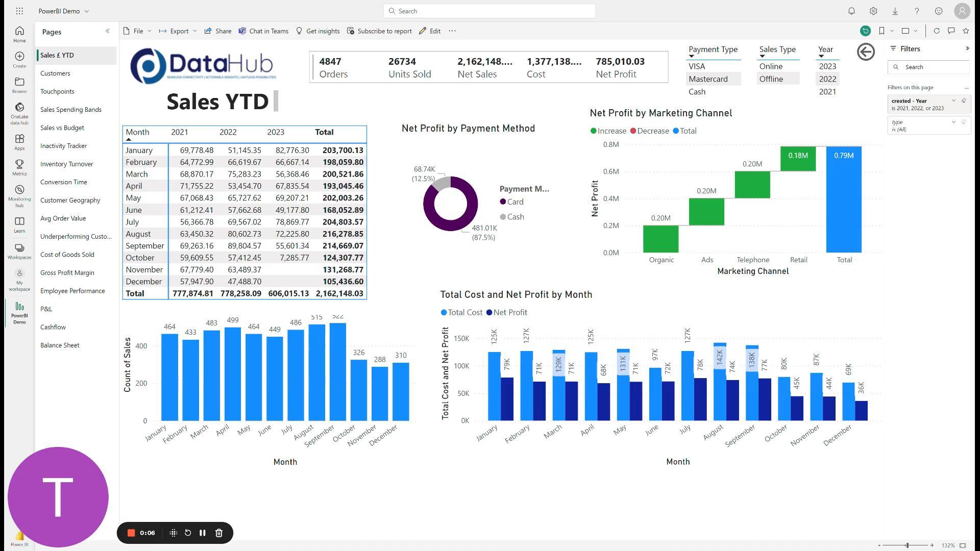Clear the created - Year filter eraser
This screenshot has width=980, height=551.
point(964,101)
